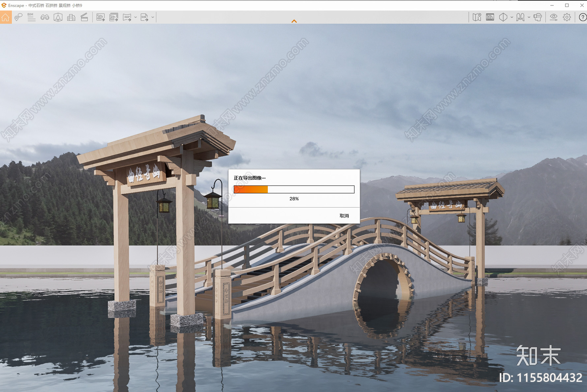Click the Enscape logo in the title bar
This screenshot has width=587, height=392.
coord(4,5)
